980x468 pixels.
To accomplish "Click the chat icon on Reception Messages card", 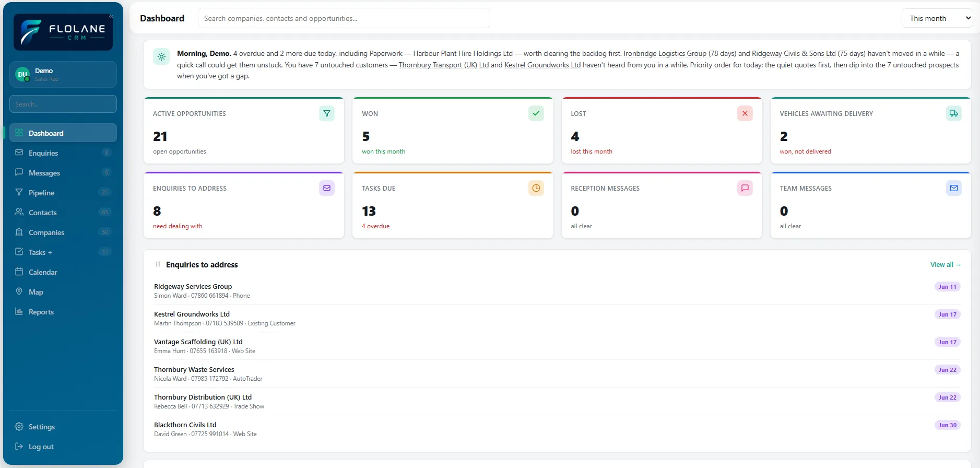I will click(745, 188).
